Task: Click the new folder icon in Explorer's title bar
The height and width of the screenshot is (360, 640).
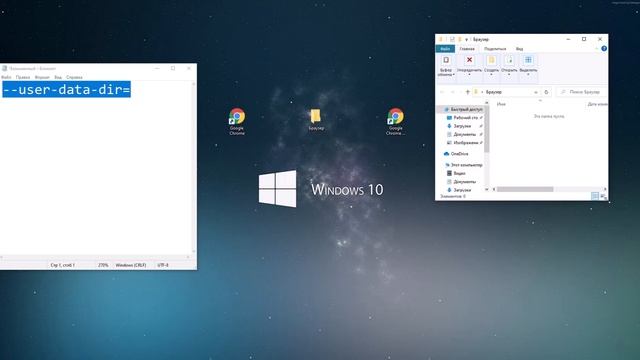Action: click(x=460, y=39)
